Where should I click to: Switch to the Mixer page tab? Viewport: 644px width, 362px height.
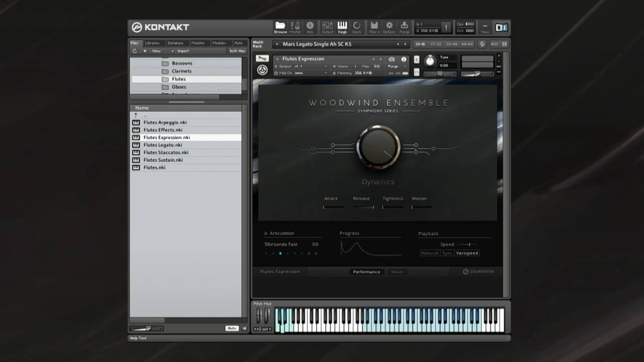click(397, 271)
